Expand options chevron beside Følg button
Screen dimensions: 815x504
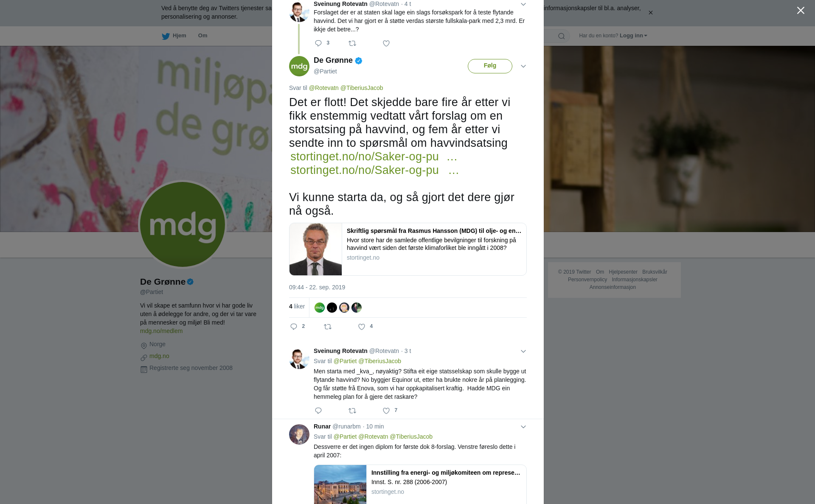(523, 66)
